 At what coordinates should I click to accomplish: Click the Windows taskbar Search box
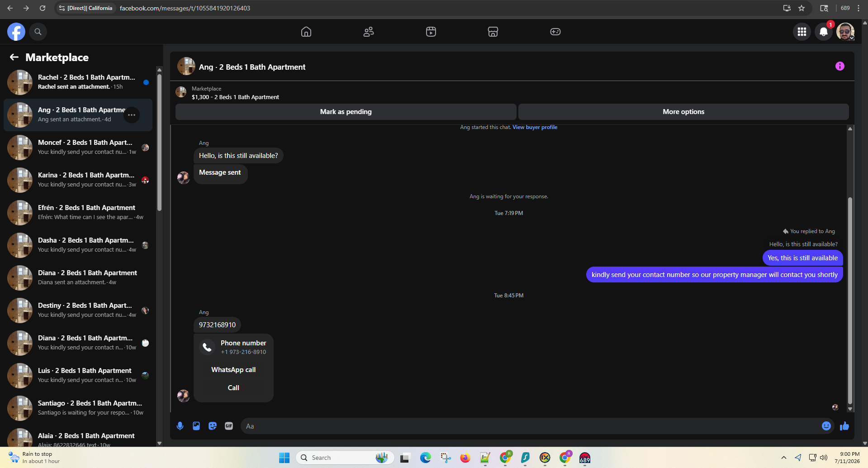coord(345,458)
